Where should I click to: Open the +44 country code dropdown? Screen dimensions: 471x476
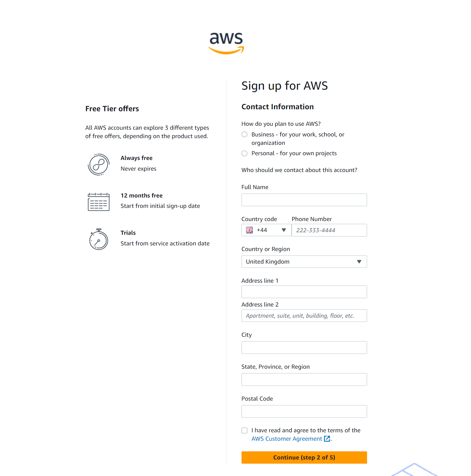tap(266, 230)
